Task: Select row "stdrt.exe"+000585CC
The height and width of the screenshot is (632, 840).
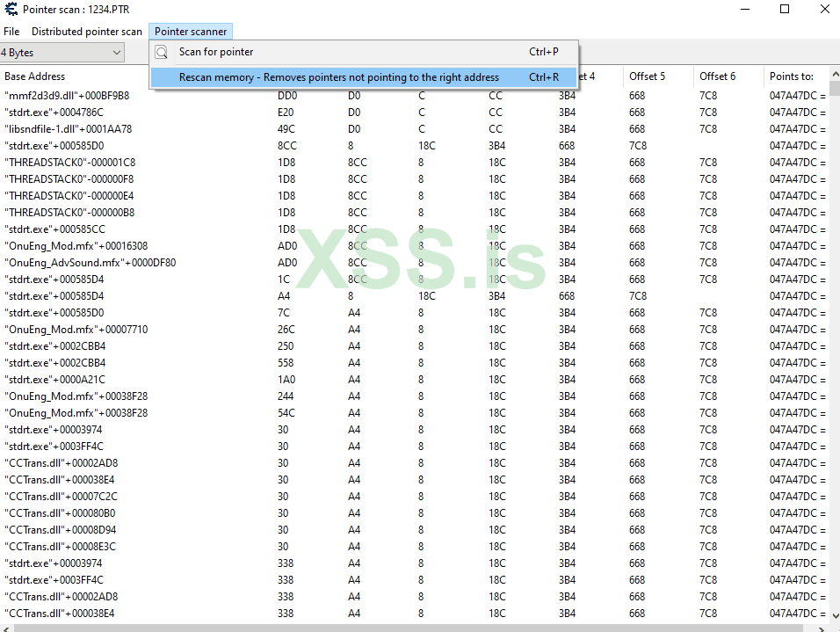Action: tap(415, 229)
